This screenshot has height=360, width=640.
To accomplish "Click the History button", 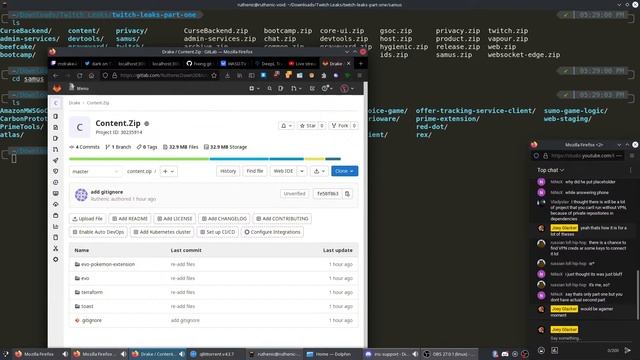I will [228, 171].
